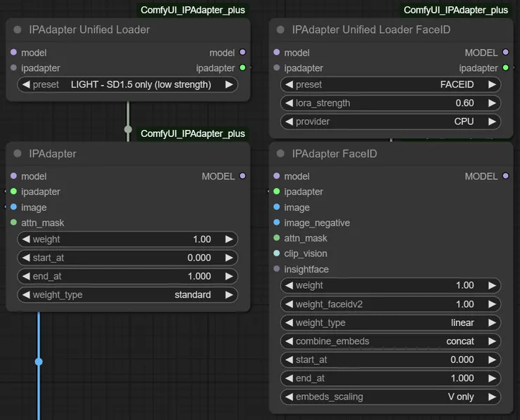The image size is (520, 420).
Task: Click model input socket on Unified Loader FaceID
Action: [x=277, y=52]
